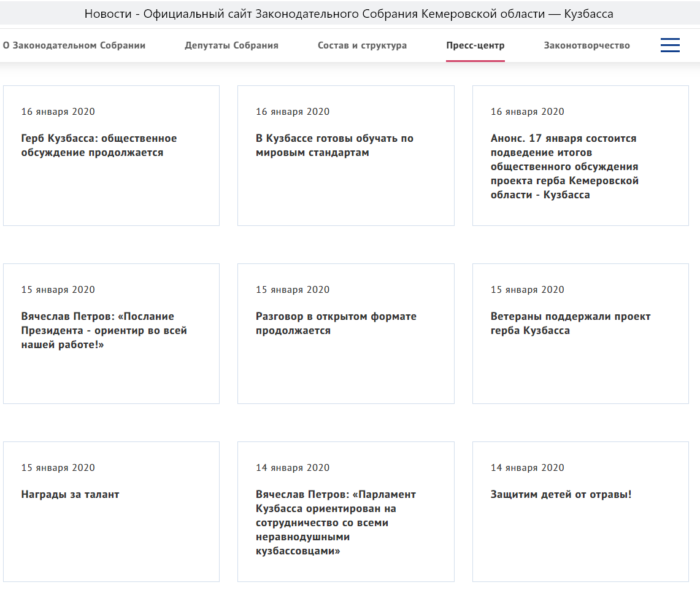Read 'Вячеслав Петров: «Послание Президента' article
The height and width of the screenshot is (590, 700).
104,330
